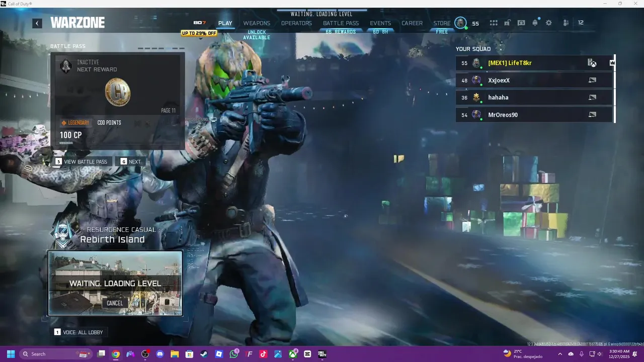The image size is (644, 362).
Task: Switch to the BATTLE PASS tab
Action: coord(341,23)
